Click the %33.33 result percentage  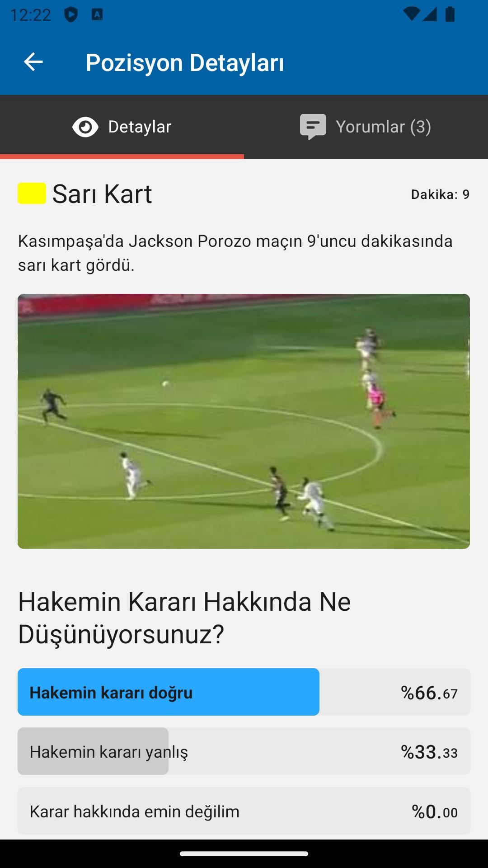tap(429, 752)
